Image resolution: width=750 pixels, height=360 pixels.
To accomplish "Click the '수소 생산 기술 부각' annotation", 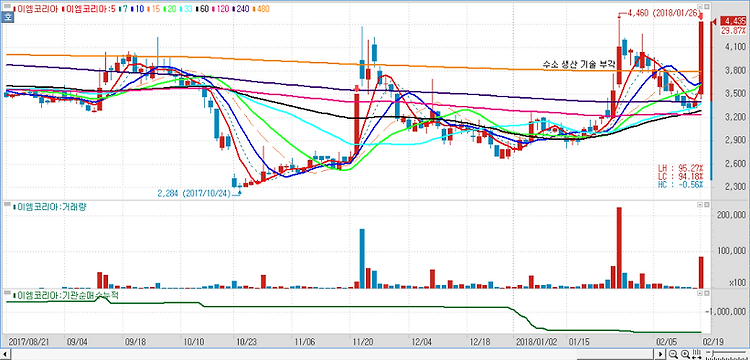I will pos(579,64).
